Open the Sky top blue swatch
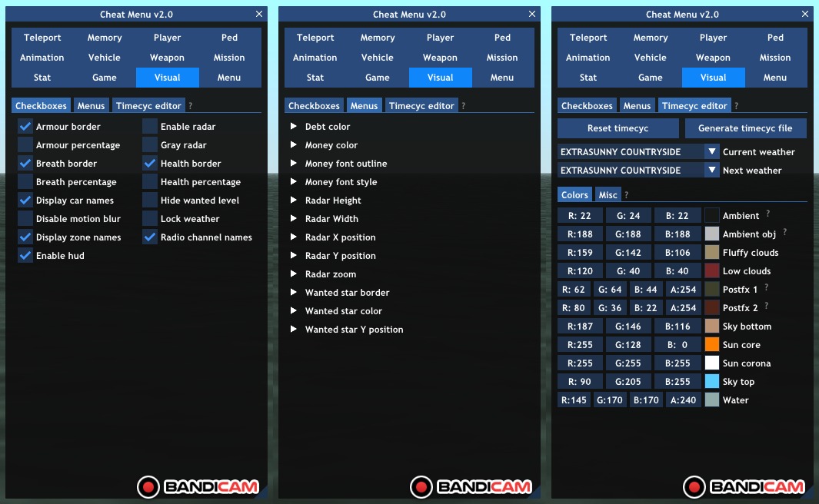The width and height of the screenshot is (819, 504). pos(711,381)
